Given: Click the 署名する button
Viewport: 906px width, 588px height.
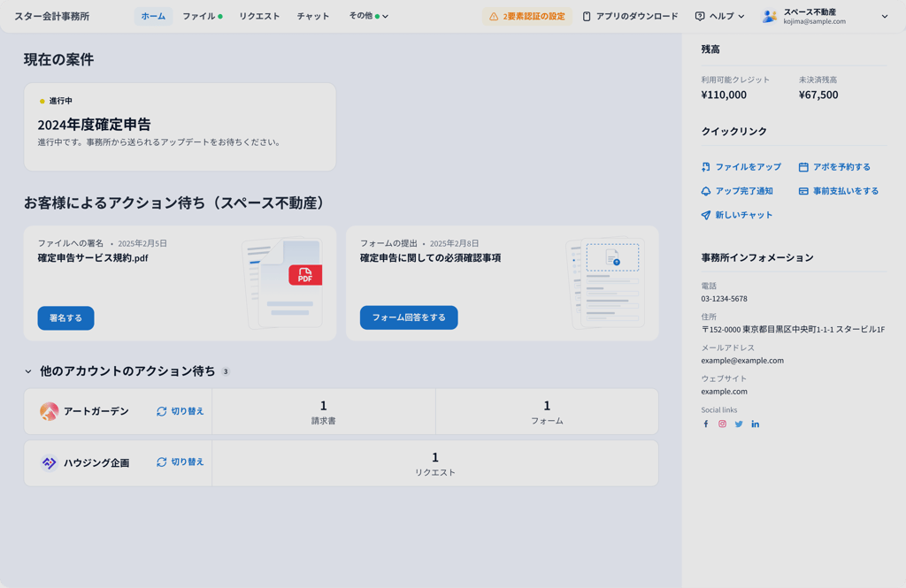Looking at the screenshot, I should tap(65, 317).
